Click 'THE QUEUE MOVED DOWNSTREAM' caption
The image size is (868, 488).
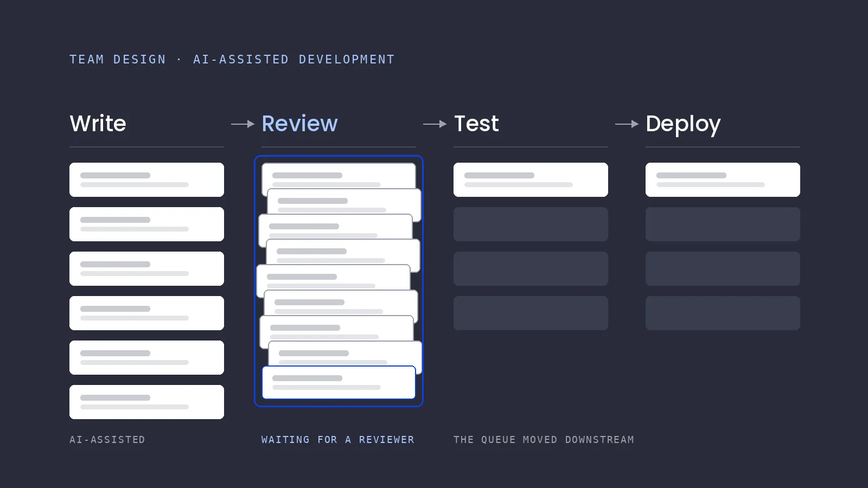(x=544, y=440)
